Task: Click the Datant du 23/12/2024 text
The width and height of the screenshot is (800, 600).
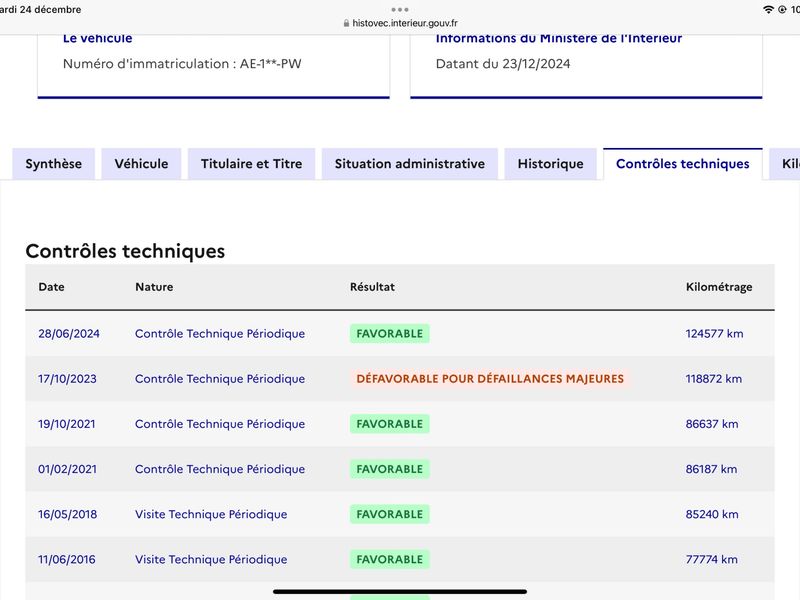Action: [x=503, y=64]
